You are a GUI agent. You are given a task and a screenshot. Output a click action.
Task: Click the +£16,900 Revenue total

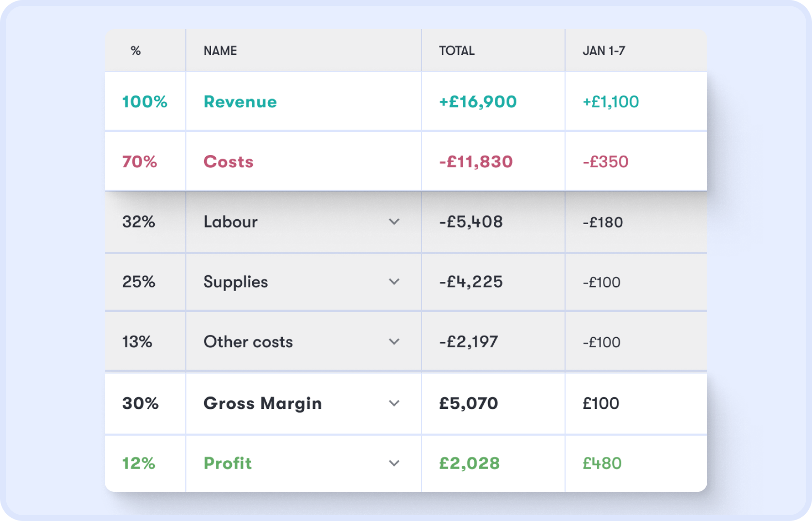[477, 101]
